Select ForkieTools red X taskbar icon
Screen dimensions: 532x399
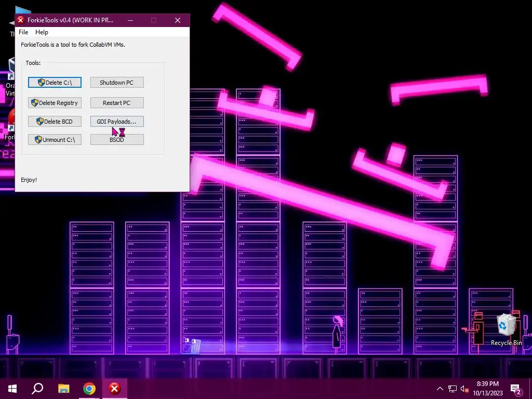(x=115, y=389)
